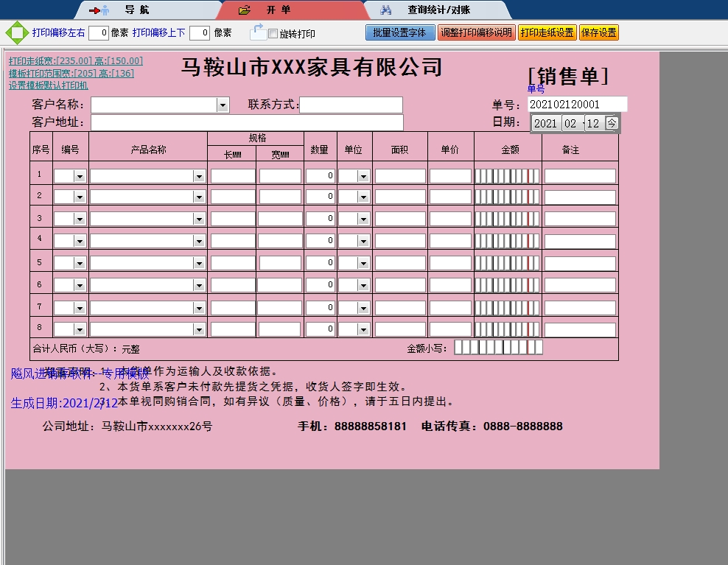728x565 pixels.
Task: Click the 调整打印偏移说明 button
Action: click(x=476, y=32)
